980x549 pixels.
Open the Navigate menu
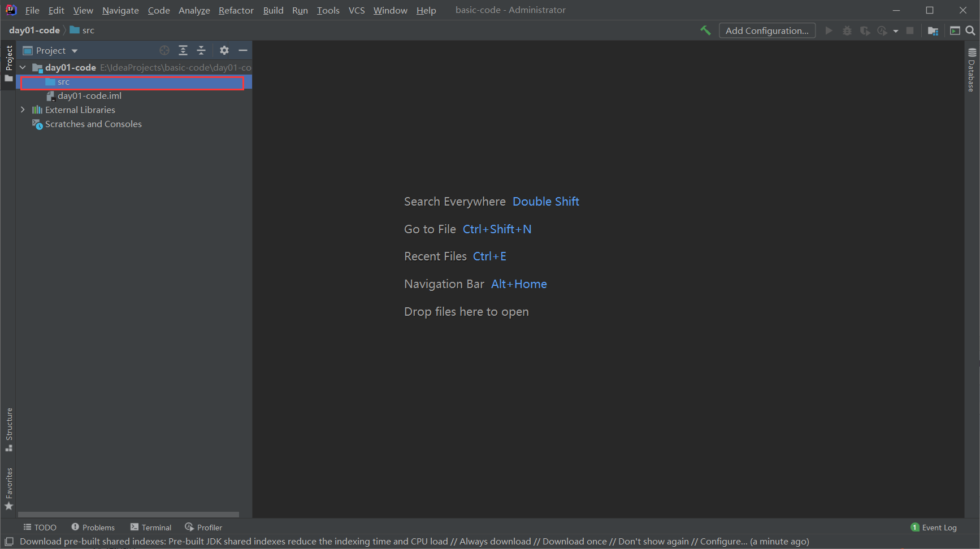120,10
